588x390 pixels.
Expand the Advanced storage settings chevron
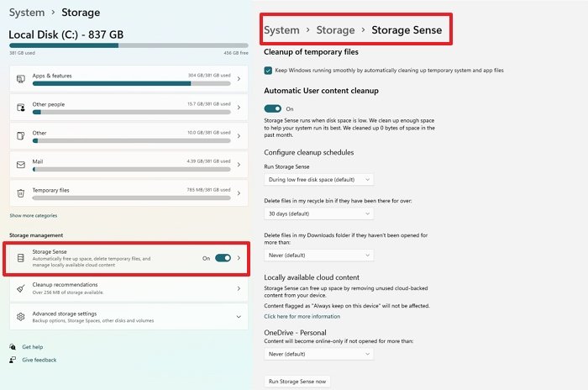239,317
